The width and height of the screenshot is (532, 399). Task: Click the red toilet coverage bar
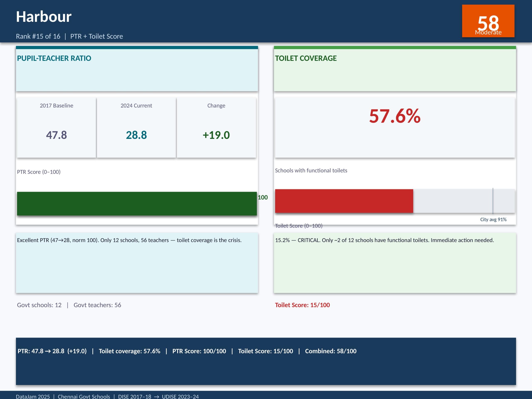tap(344, 201)
